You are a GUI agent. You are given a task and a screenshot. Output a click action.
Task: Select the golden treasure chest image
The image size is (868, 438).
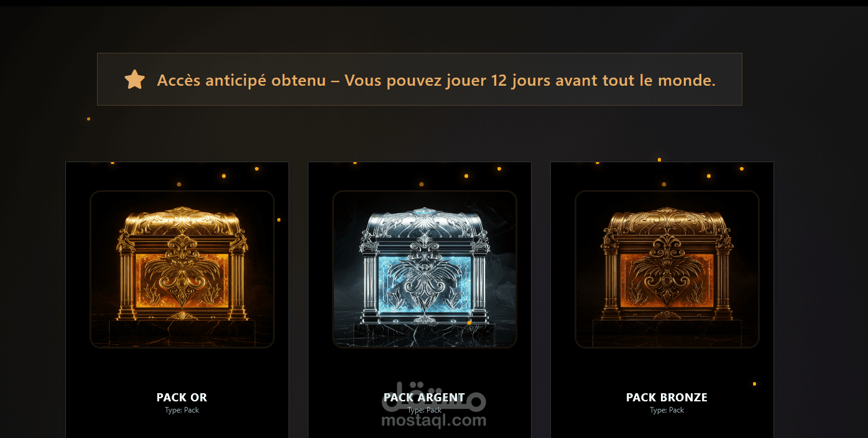coord(182,269)
